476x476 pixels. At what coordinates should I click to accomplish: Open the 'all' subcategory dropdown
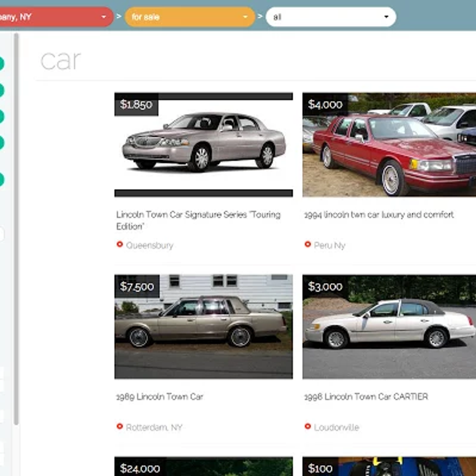(331, 17)
